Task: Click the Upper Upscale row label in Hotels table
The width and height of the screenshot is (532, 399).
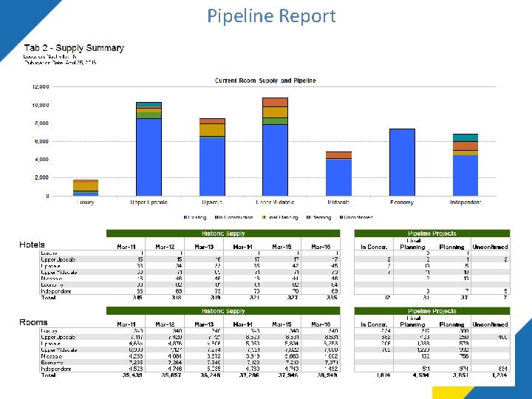Action: click(x=58, y=259)
